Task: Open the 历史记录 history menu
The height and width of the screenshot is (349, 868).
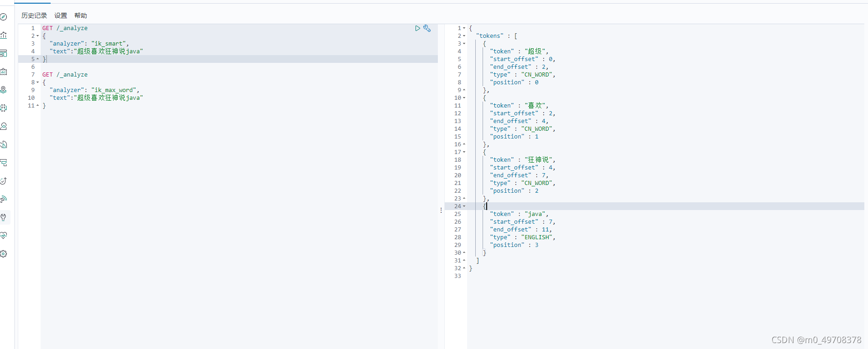Action: coord(34,15)
